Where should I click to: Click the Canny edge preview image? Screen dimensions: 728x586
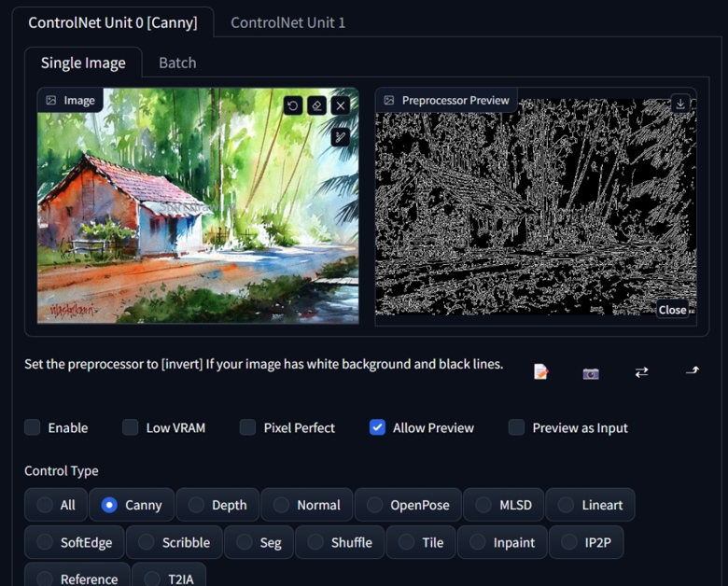click(x=536, y=206)
